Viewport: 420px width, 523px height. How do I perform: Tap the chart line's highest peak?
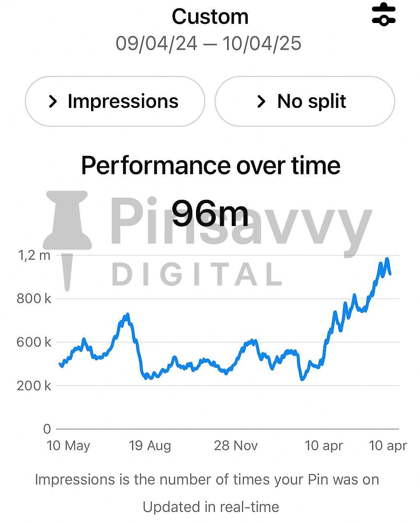point(387,259)
